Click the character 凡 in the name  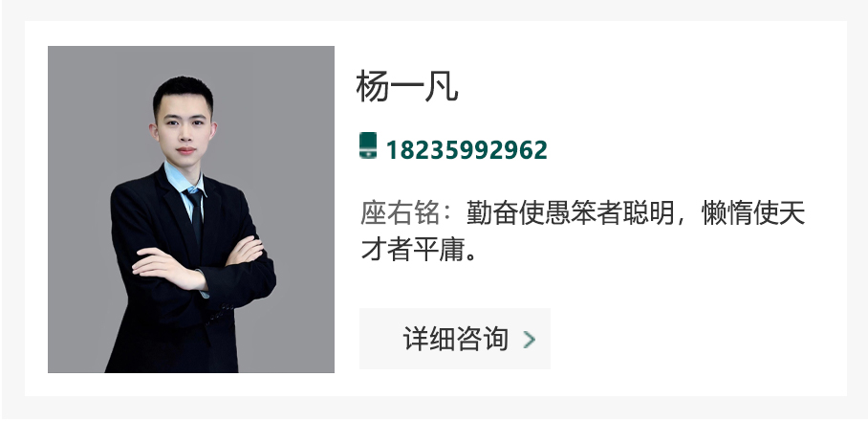click(442, 86)
